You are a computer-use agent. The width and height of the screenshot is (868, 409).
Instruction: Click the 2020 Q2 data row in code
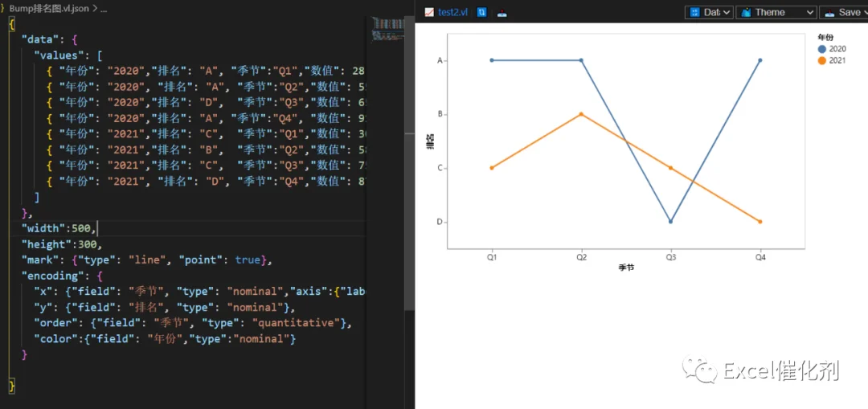207,86
